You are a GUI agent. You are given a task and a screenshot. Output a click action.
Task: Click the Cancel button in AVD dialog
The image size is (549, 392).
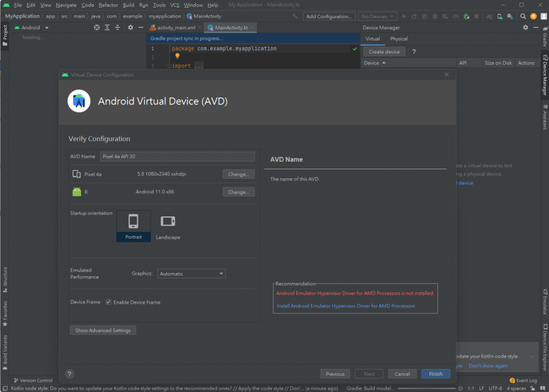402,374
